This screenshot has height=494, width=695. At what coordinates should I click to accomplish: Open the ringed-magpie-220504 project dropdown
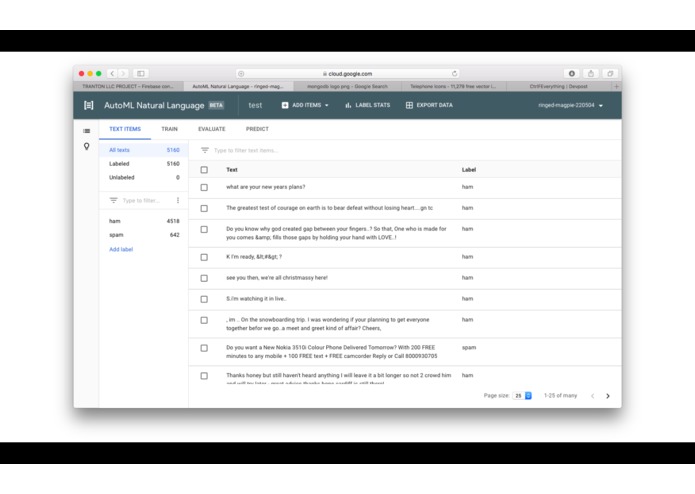tap(570, 105)
